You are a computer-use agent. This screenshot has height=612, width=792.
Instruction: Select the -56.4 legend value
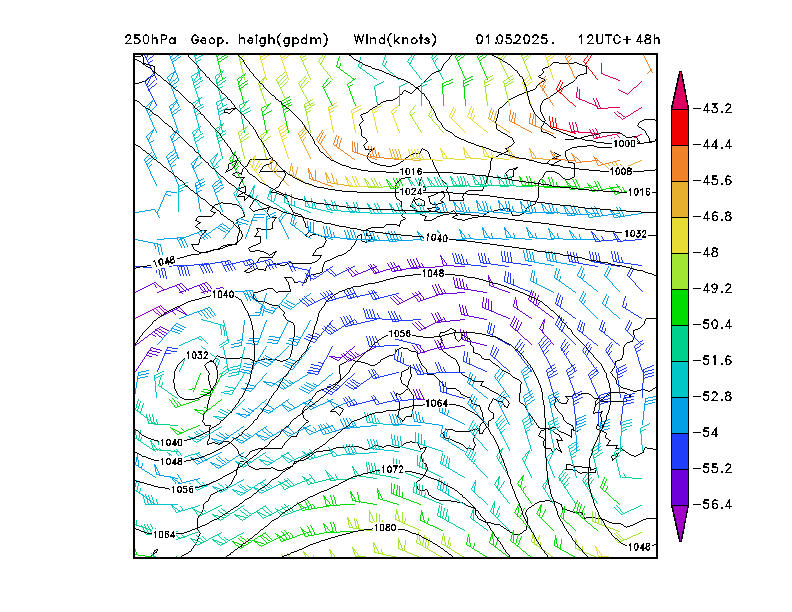pos(713,504)
